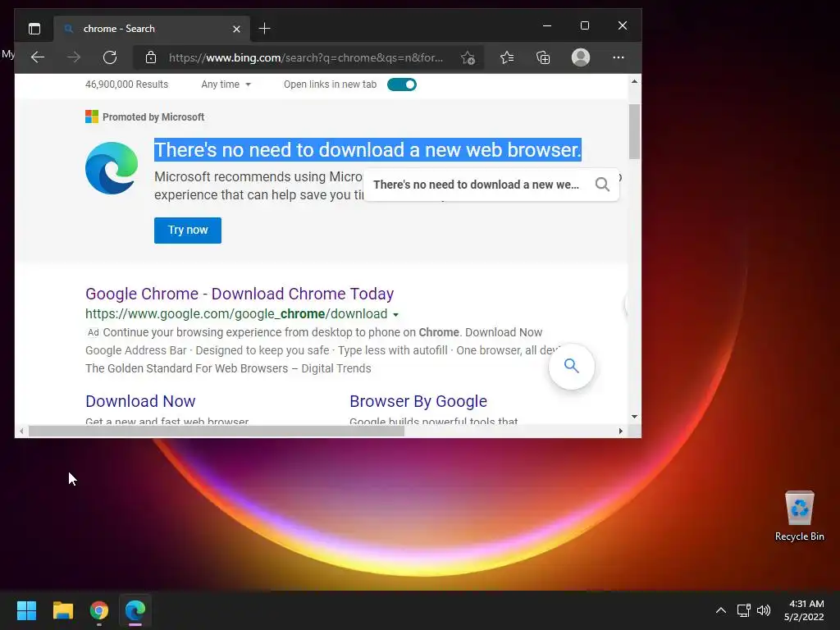View site info lock icon
Image resolution: width=840 pixels, height=630 pixels.
tap(151, 57)
